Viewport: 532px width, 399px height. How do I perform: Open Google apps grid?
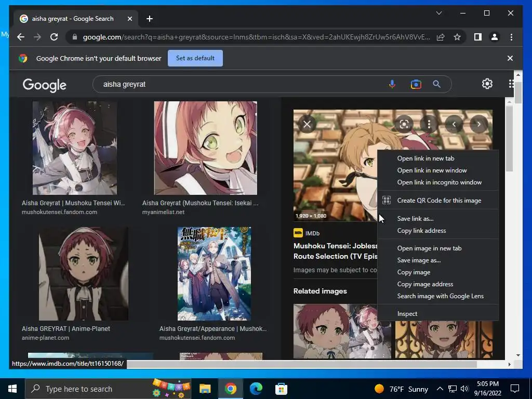coord(511,84)
